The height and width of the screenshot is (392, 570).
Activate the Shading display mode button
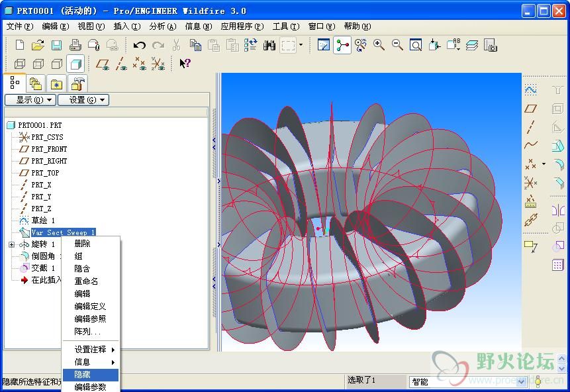click(75, 64)
